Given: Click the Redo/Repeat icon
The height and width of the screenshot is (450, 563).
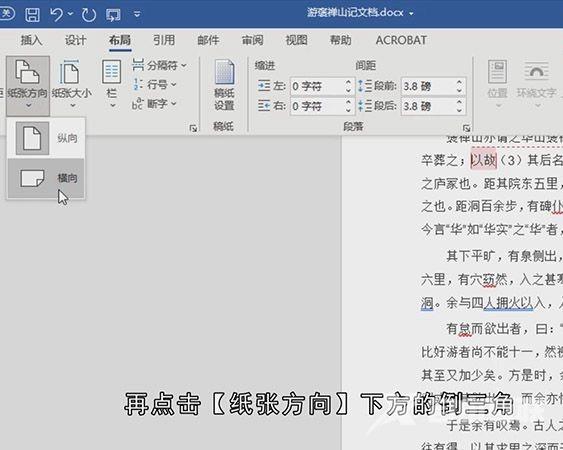Looking at the screenshot, I should pyautogui.click(x=88, y=15).
